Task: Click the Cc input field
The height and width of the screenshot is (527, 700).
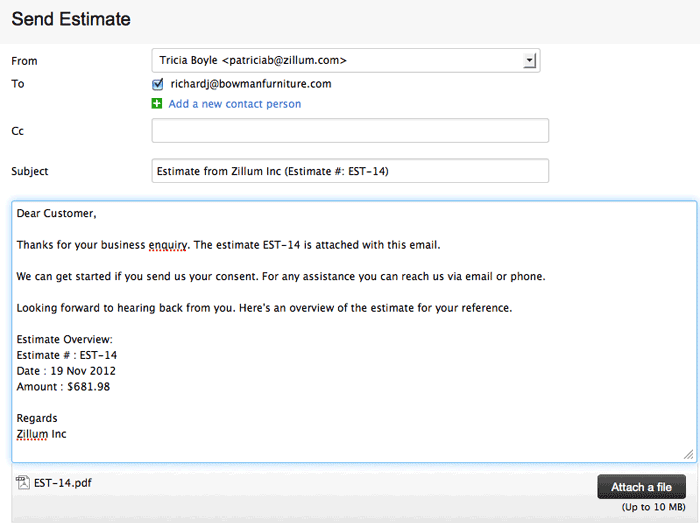Action: pos(350,131)
